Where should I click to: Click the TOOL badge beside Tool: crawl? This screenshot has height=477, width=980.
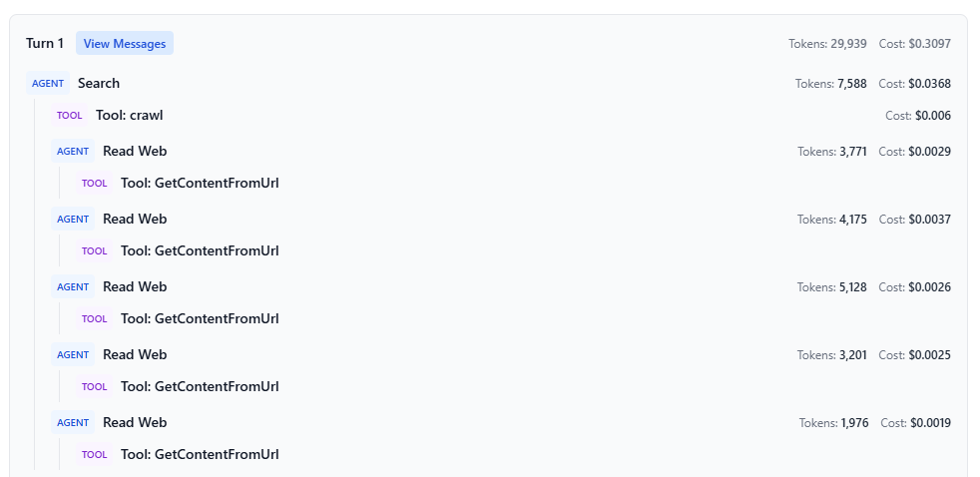point(70,116)
